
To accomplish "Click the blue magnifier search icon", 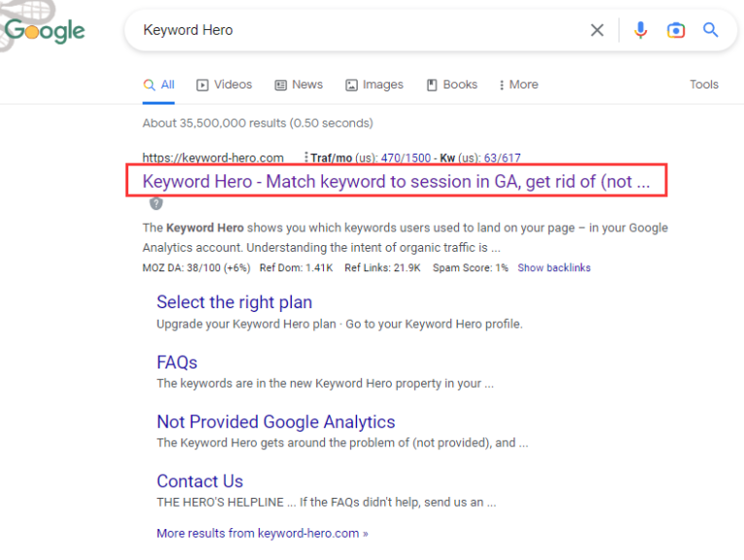I will tap(711, 30).
